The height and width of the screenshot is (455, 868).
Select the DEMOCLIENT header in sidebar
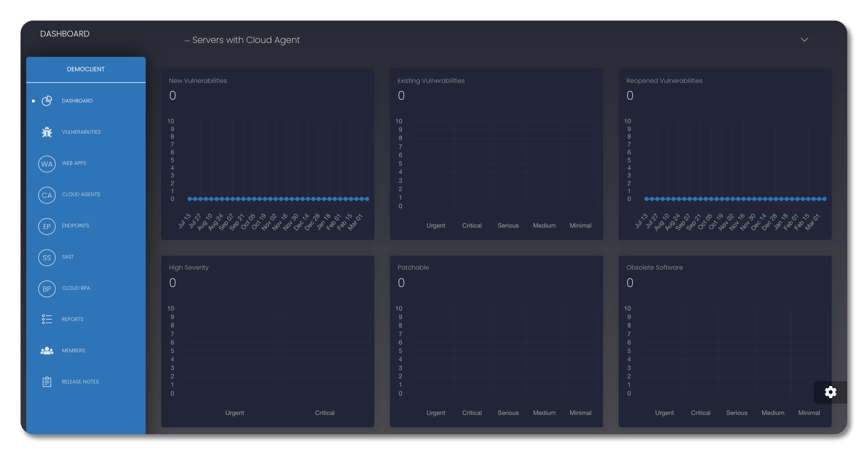click(86, 69)
